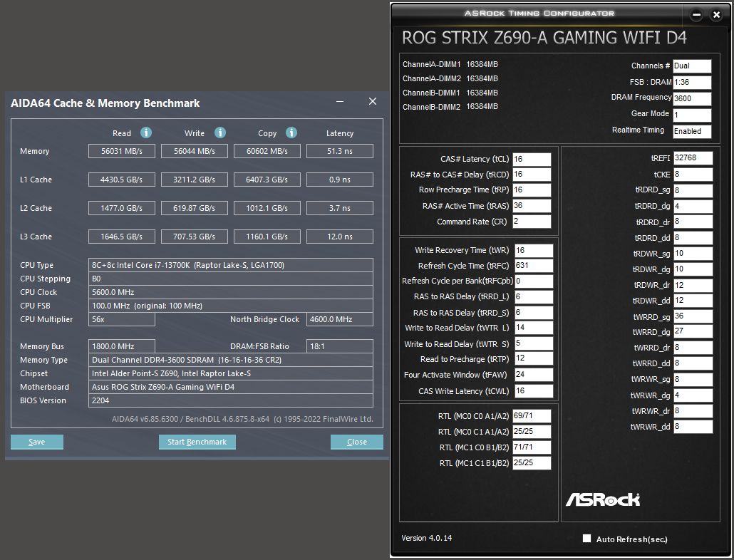Click Version 4.0.14 text
The height and width of the screenshot is (560, 734).
pyautogui.click(x=426, y=538)
